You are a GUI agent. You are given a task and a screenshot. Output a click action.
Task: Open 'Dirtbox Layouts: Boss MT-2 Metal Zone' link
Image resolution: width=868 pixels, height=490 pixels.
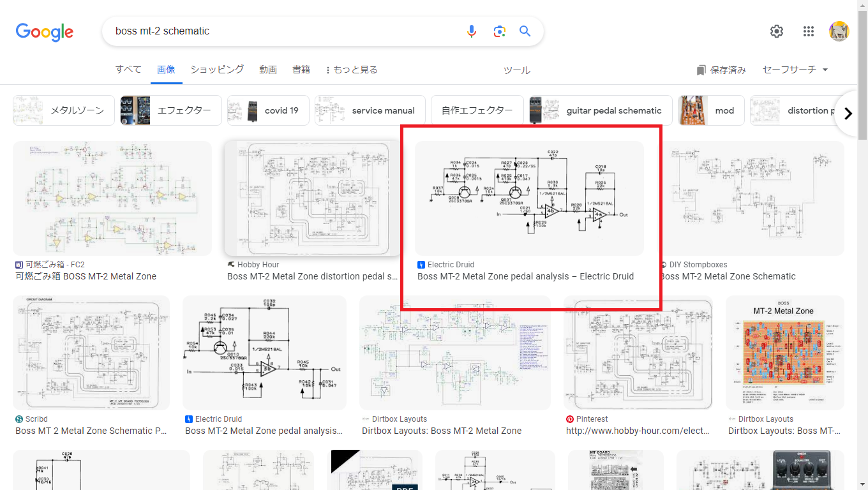[442, 431]
